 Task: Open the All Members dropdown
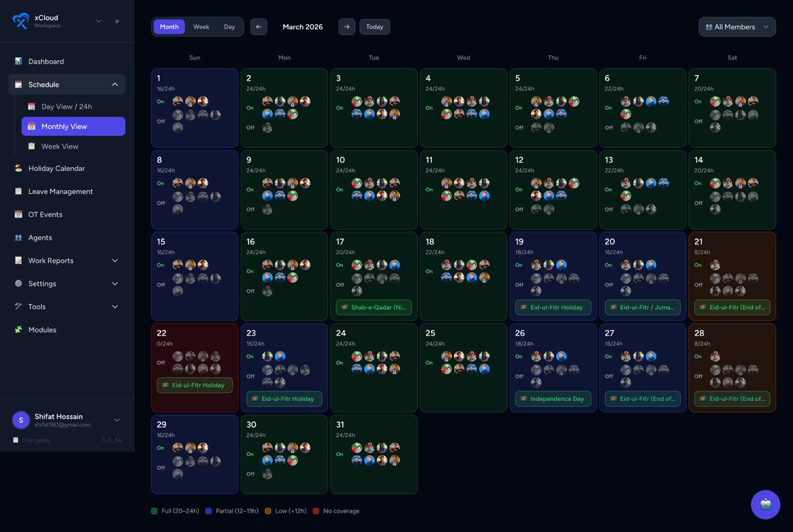(x=737, y=27)
